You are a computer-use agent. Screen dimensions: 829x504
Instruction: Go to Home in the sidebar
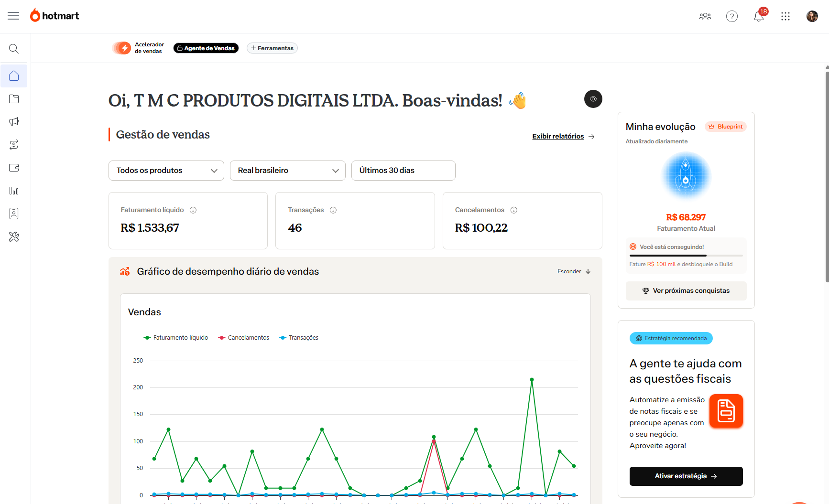pos(14,76)
